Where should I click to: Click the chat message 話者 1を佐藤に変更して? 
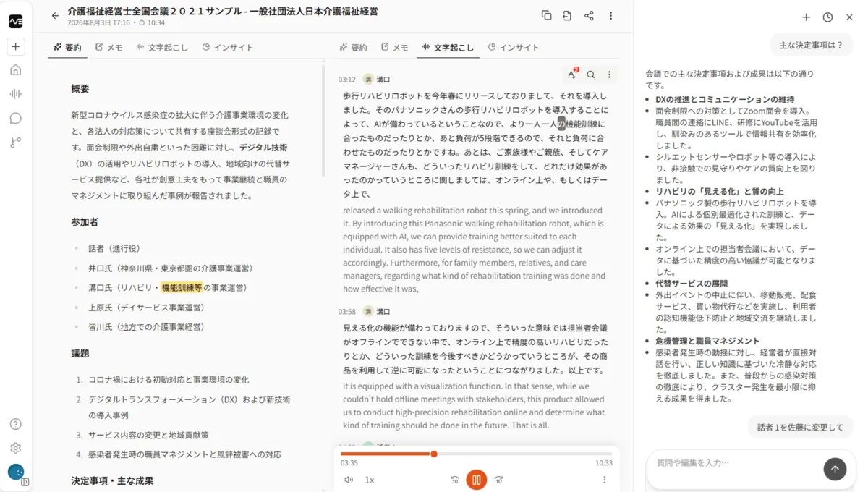[800, 428]
